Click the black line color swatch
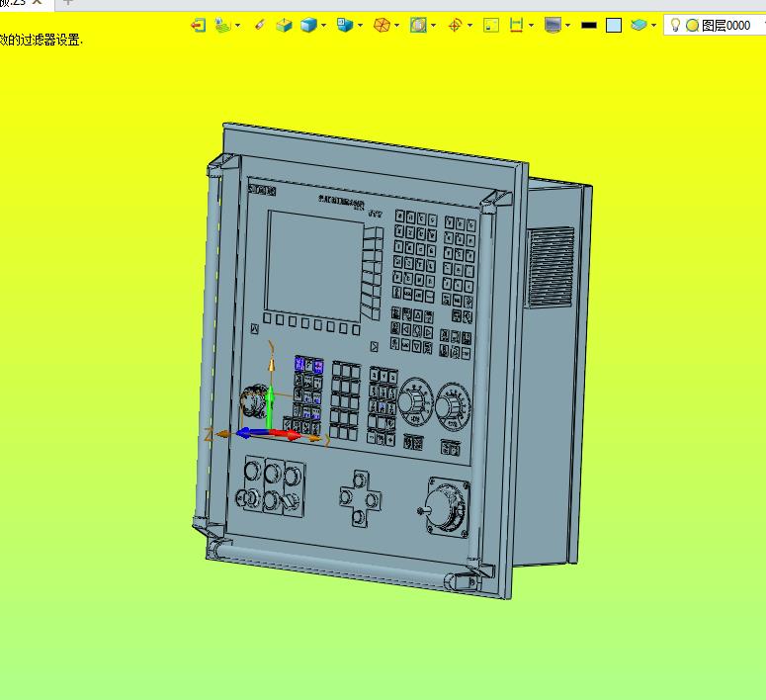This screenshot has width=766, height=700. (589, 26)
